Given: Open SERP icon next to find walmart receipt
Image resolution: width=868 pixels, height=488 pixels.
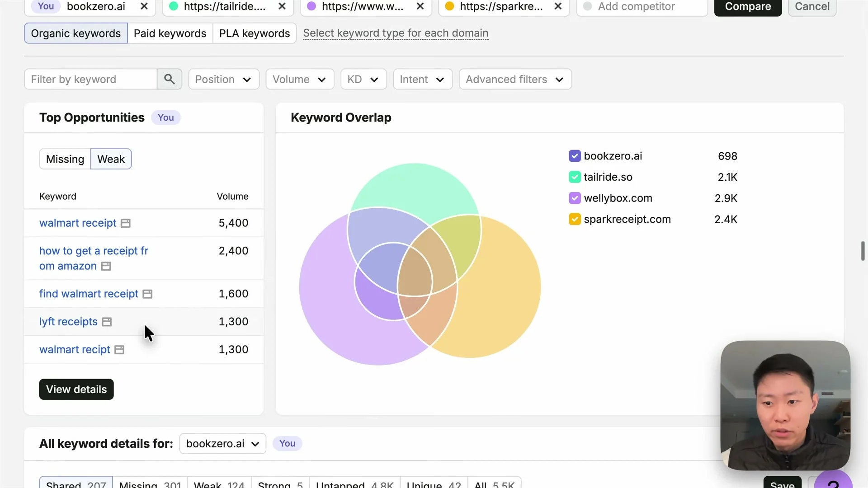Looking at the screenshot, I should point(147,294).
